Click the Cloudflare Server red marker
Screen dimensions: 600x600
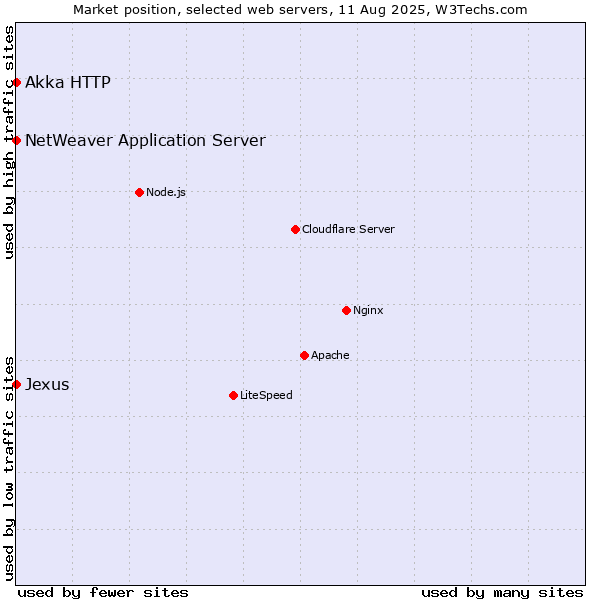click(295, 230)
